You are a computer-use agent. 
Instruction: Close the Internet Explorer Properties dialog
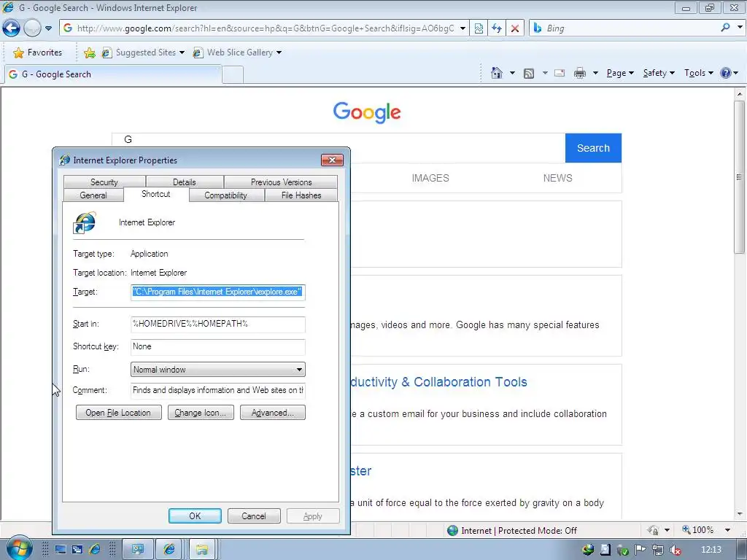point(332,160)
